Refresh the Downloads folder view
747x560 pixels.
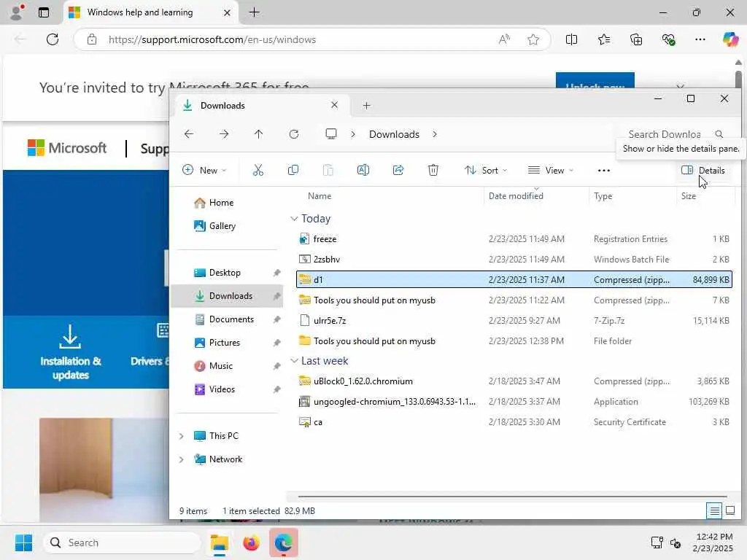(x=294, y=134)
